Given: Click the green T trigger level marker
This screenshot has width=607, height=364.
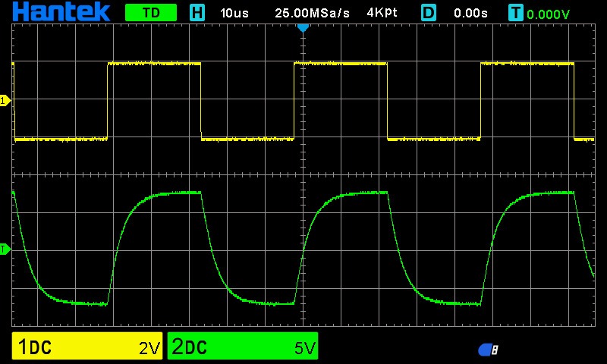Looking at the screenshot, I should tap(5, 249).
